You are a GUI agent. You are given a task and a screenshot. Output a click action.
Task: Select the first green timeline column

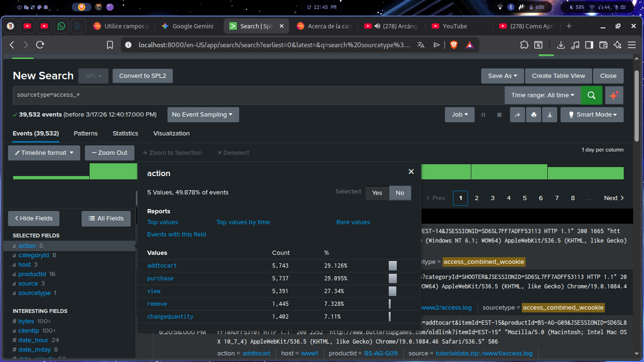coord(51,177)
